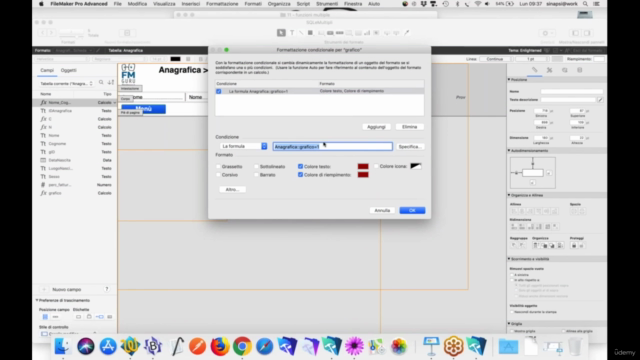
Task: Open the Data inspector tab icon
Action: [x=580, y=70]
